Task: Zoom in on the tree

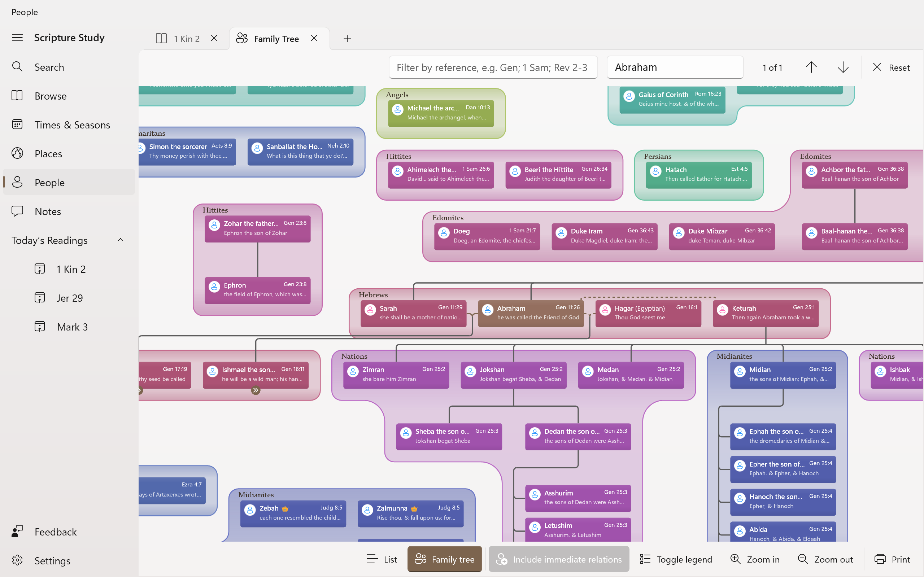Action: [x=755, y=559]
